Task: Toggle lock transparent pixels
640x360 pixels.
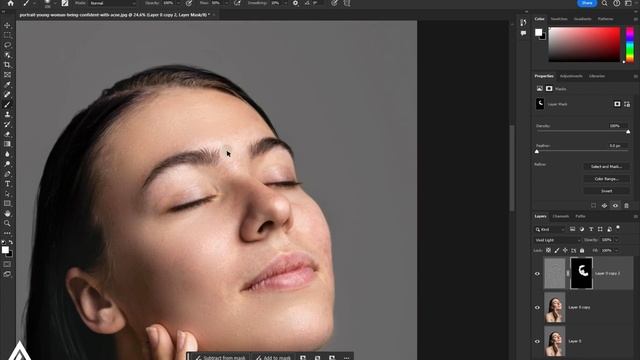Action: (548, 250)
